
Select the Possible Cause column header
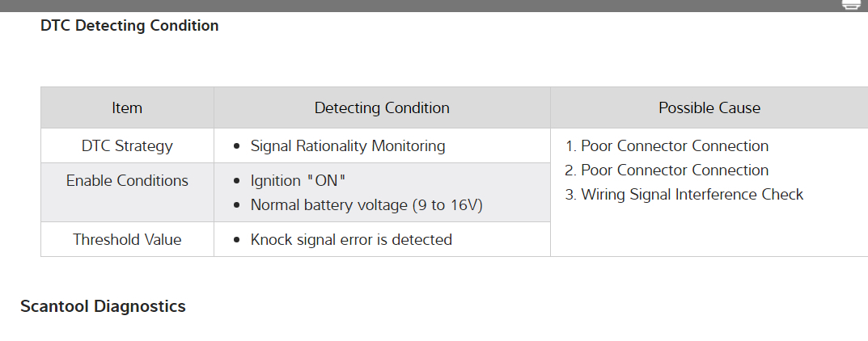[709, 107]
